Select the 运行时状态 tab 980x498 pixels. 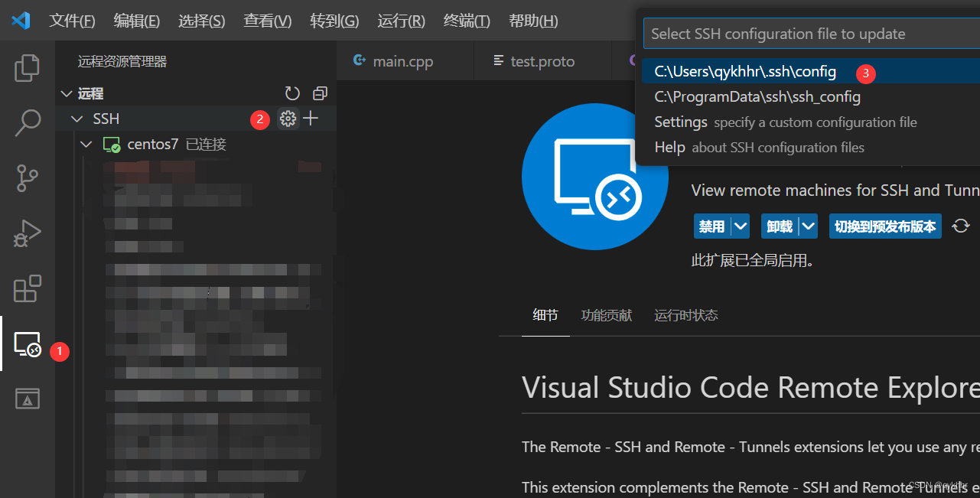[x=686, y=315]
